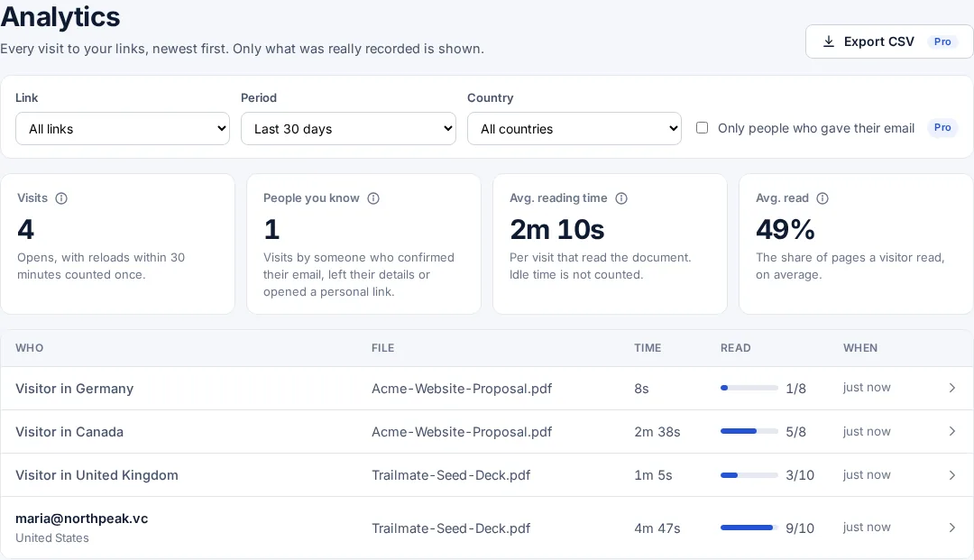Open details chevron for Visitor in United Kingdom
The width and height of the screenshot is (974, 560).
pos(951,475)
